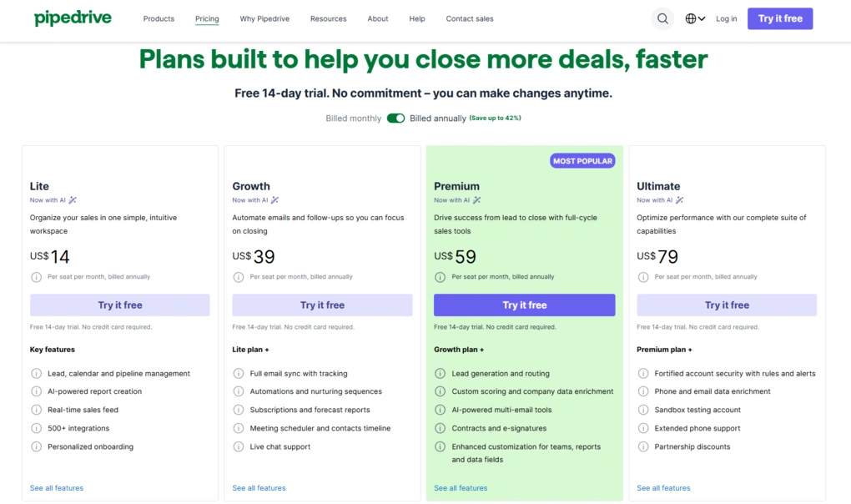The height and width of the screenshot is (504, 851).
Task: Click the info icon next to 500+ integrations
Action: [35, 428]
